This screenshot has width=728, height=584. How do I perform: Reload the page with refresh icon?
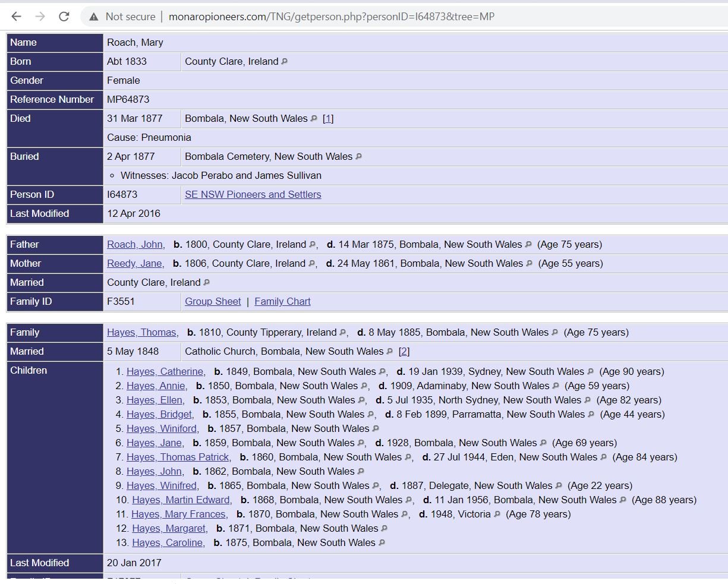coord(64,17)
